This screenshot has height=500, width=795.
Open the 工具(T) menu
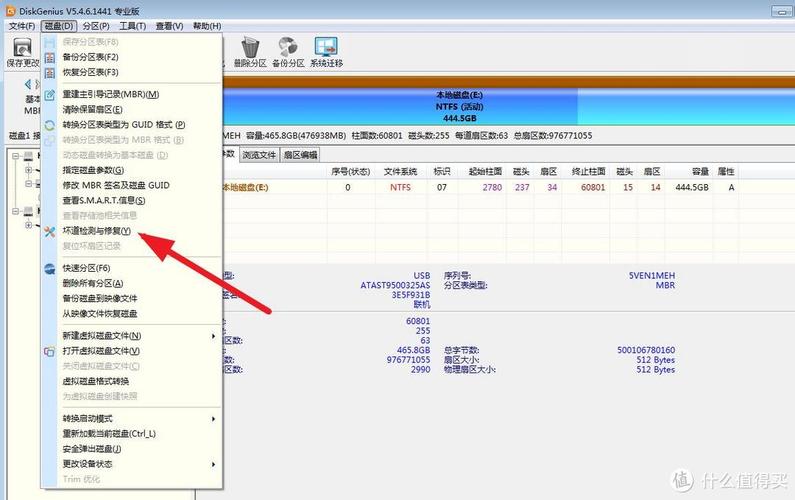(x=132, y=26)
